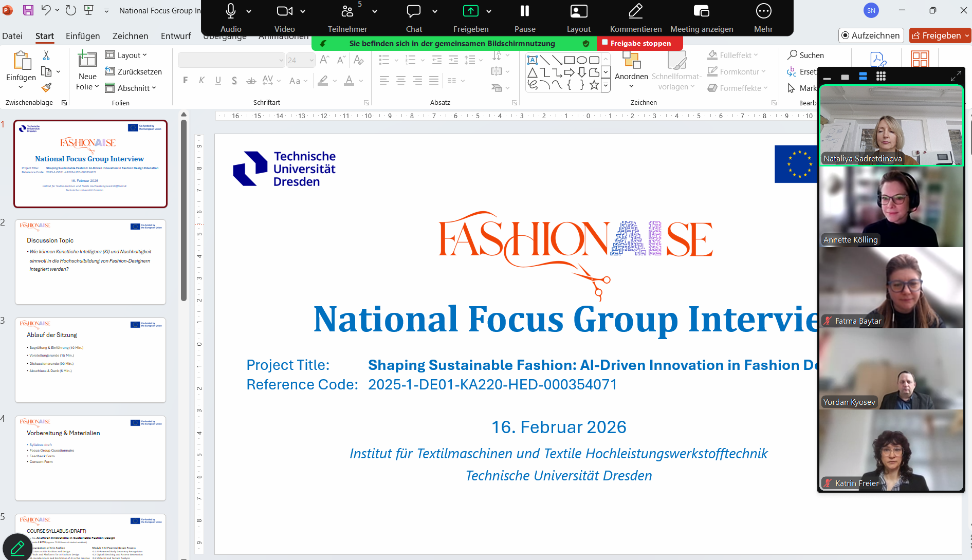Toggle strikethrough formatting
This screenshot has width=972, height=560.
click(x=251, y=80)
